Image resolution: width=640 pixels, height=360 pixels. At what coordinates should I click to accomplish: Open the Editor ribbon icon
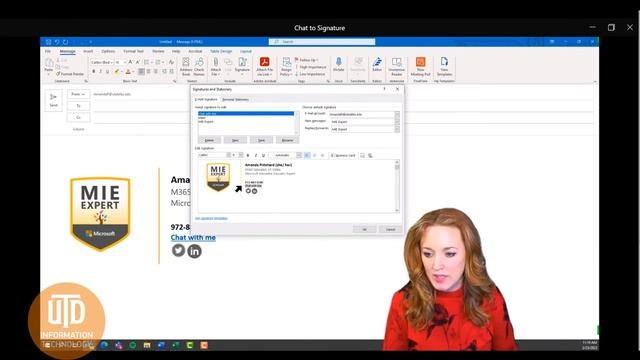[x=377, y=65]
